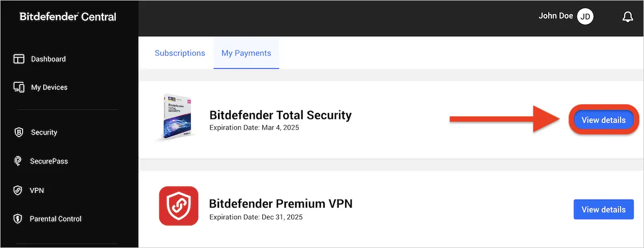Click the VPN shield icon in the sidebar
This screenshot has width=644, height=248.
pos(18,190)
